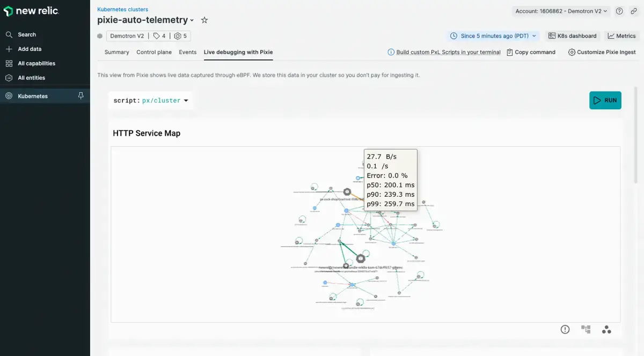The height and width of the screenshot is (356, 644).
Task: Click the copy permalink icon
Action: pyautogui.click(x=634, y=11)
